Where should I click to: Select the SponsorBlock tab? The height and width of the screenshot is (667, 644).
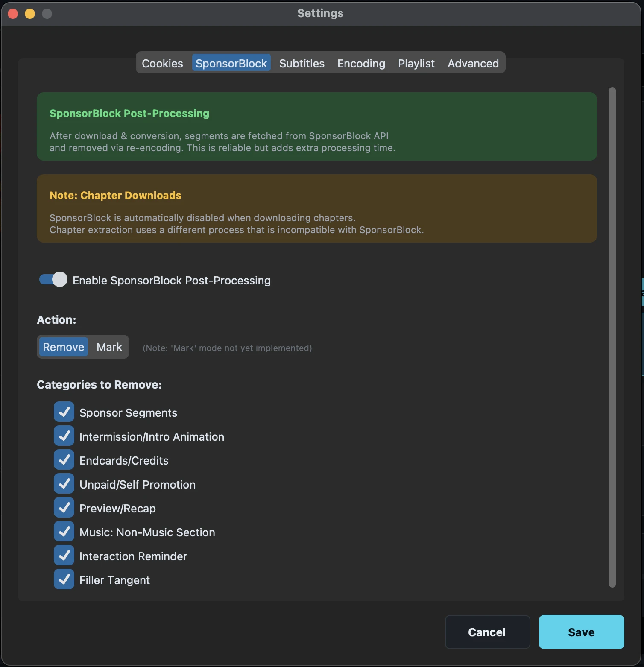pos(231,63)
